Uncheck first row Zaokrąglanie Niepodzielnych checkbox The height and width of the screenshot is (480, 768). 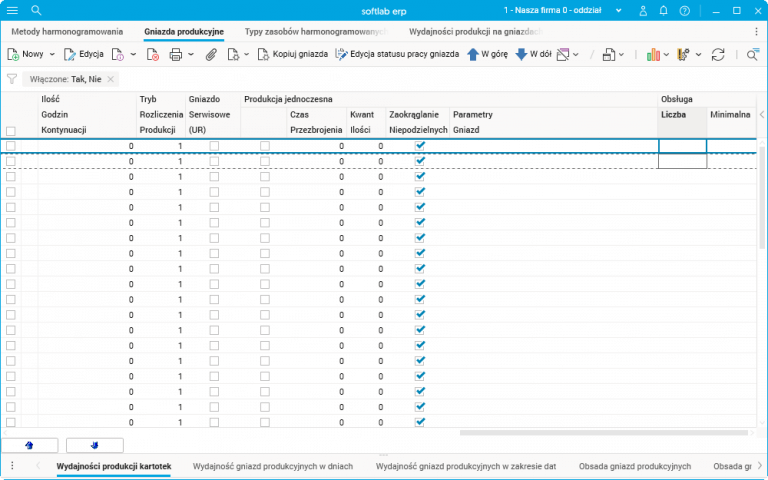(420, 146)
